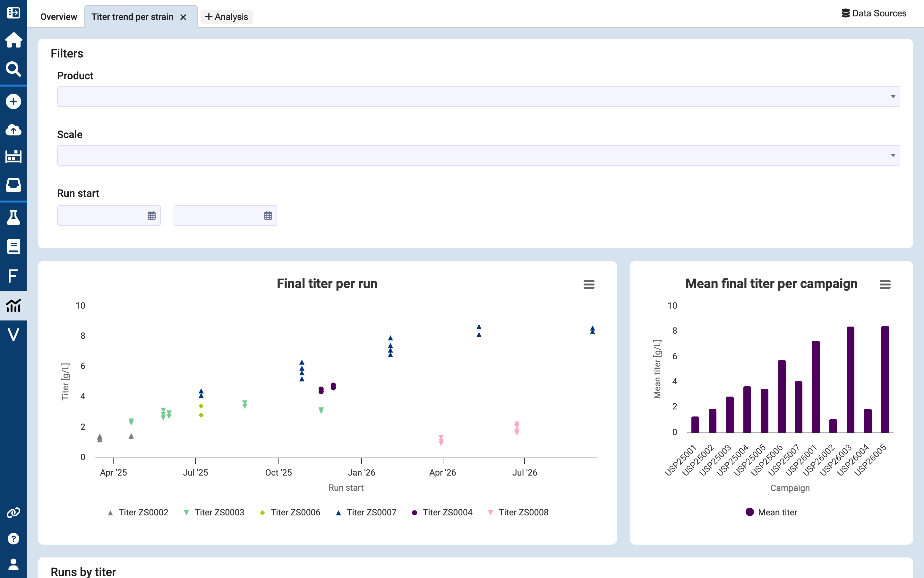Click the USP25006 bar
924x578 pixels.
(782, 397)
